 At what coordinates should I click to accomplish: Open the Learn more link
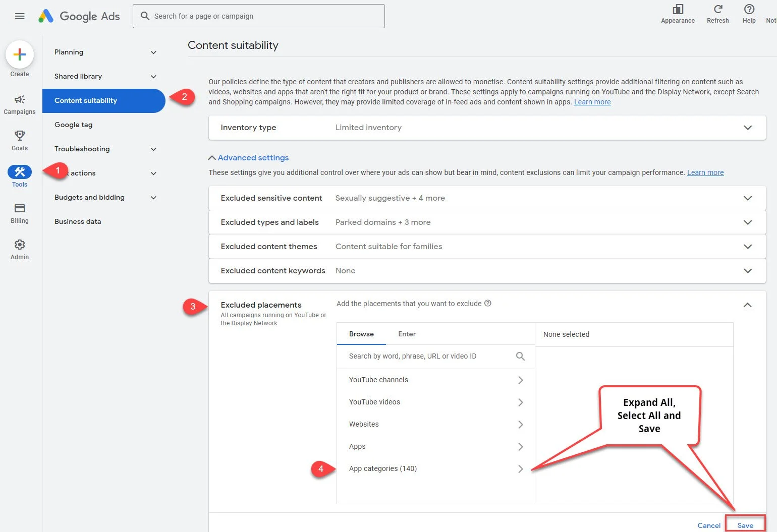coord(592,102)
